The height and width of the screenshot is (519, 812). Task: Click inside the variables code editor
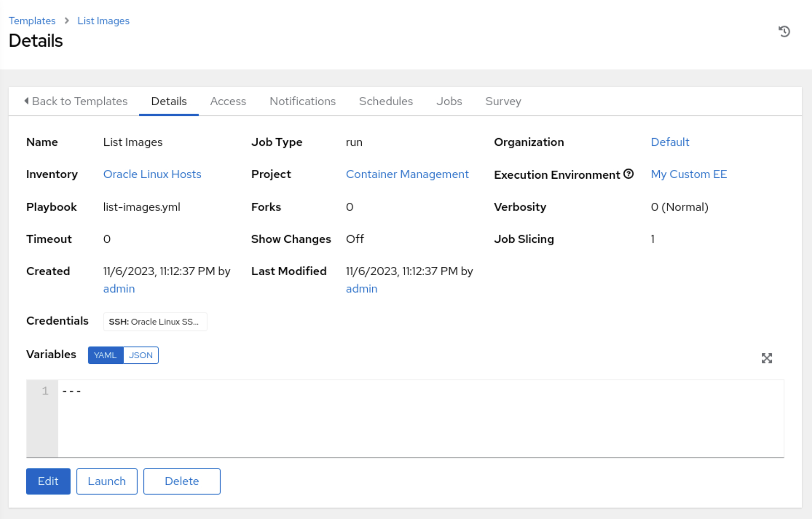421,418
